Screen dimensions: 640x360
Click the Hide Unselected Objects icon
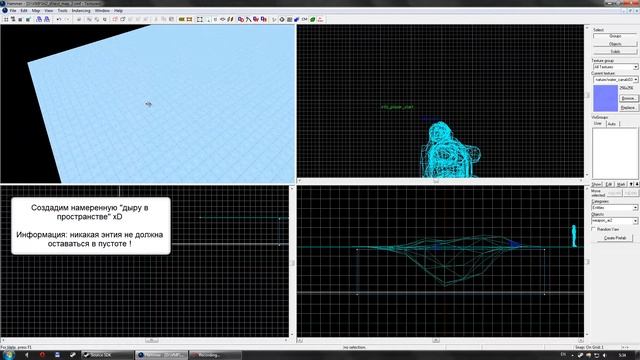[x=123, y=19]
